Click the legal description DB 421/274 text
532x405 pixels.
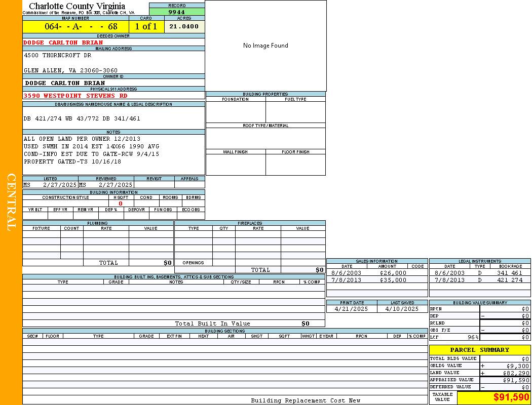coord(82,119)
